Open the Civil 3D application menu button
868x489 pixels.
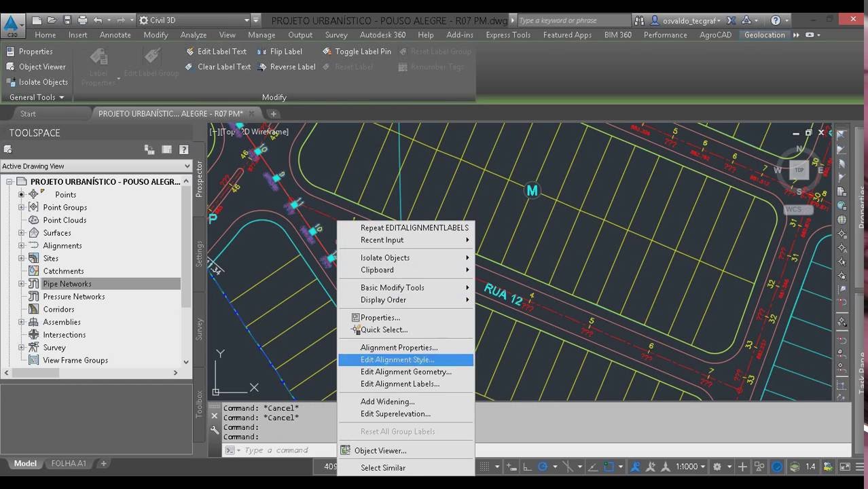click(x=12, y=26)
